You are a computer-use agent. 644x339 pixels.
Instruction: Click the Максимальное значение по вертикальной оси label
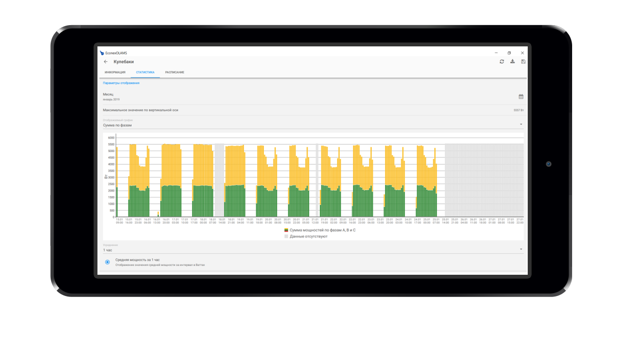[140, 110]
